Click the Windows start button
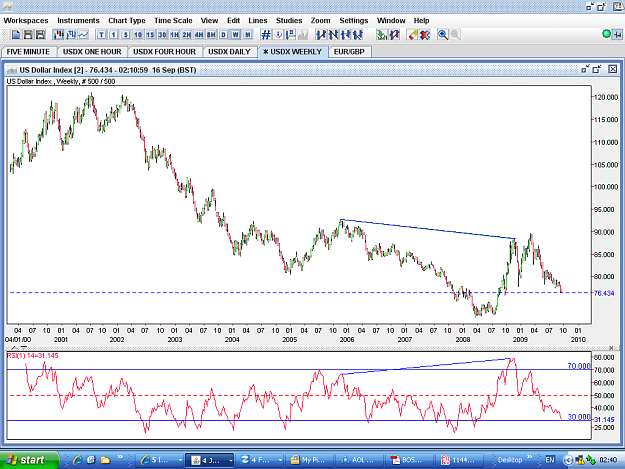Screen dimensions: 625x469 [29, 460]
